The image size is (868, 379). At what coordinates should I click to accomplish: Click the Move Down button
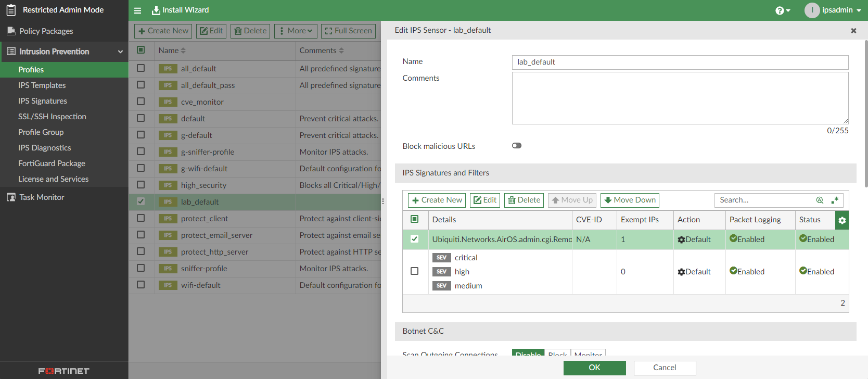tap(630, 200)
